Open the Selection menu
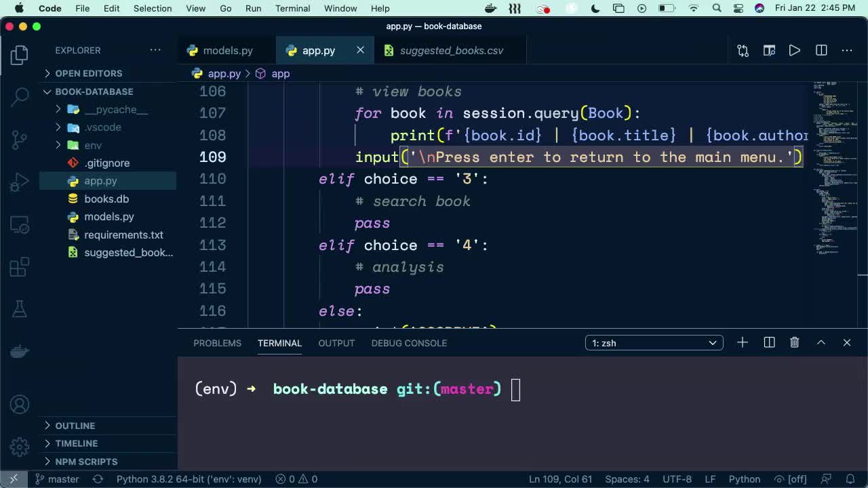The image size is (868, 488). pyautogui.click(x=153, y=8)
